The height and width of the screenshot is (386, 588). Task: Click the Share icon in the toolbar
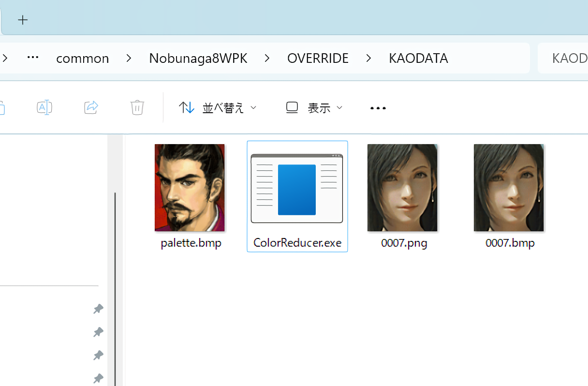click(x=91, y=107)
